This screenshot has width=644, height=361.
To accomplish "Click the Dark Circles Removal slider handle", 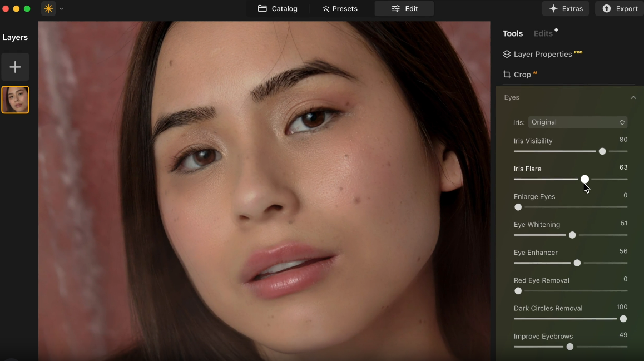I will (623, 319).
